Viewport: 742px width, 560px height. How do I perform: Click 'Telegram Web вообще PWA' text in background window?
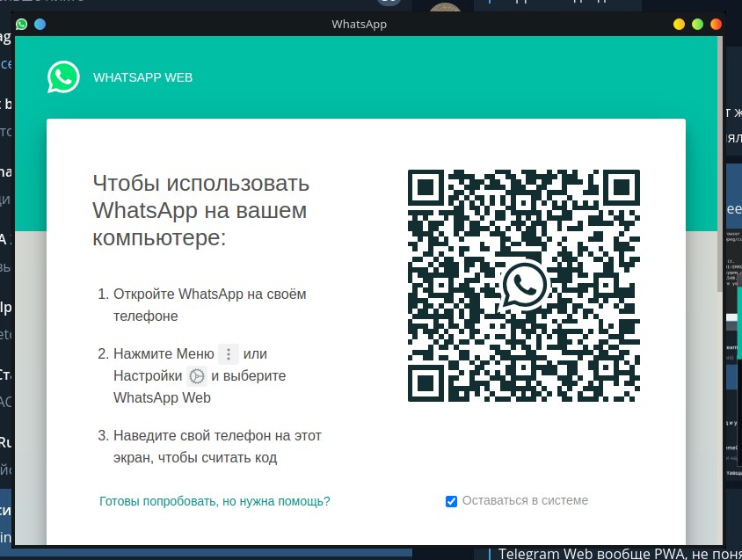point(592,554)
